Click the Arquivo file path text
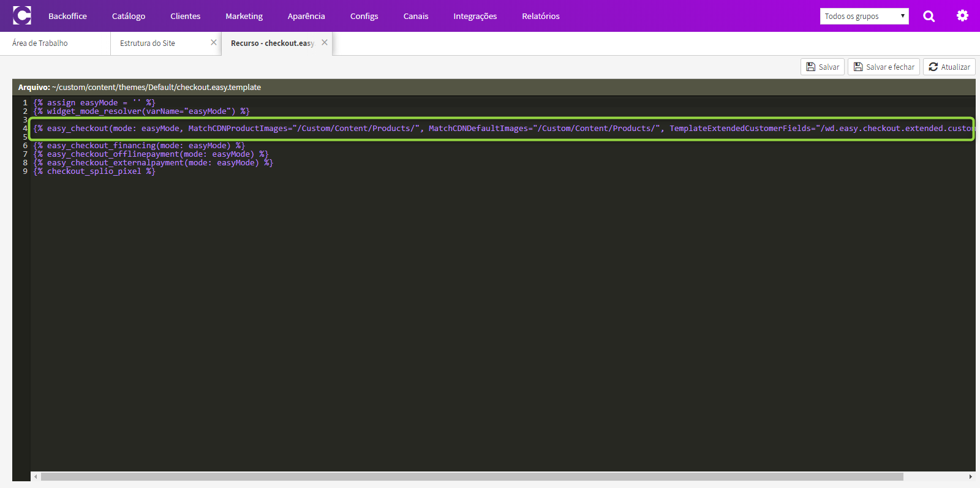 tap(140, 87)
